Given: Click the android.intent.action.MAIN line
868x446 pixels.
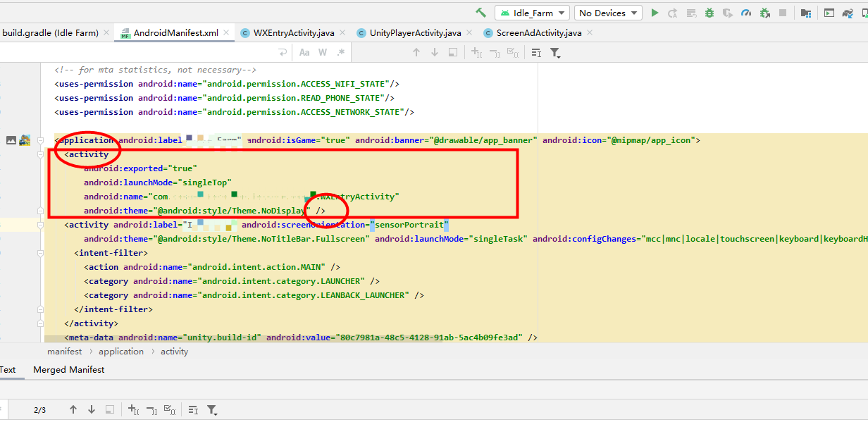Looking at the screenshot, I should pyautogui.click(x=212, y=267).
